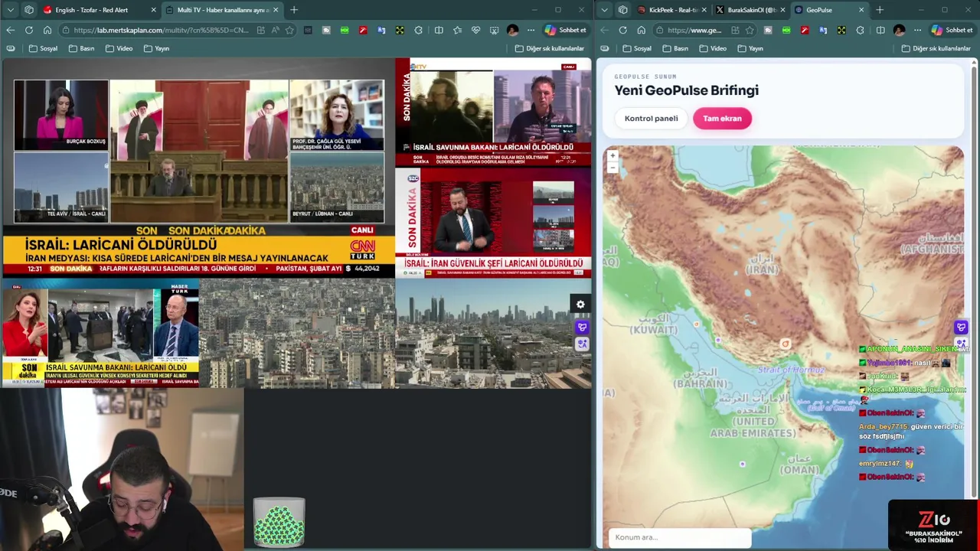Open new tab in left browser window
The image size is (980, 551).
(x=294, y=10)
